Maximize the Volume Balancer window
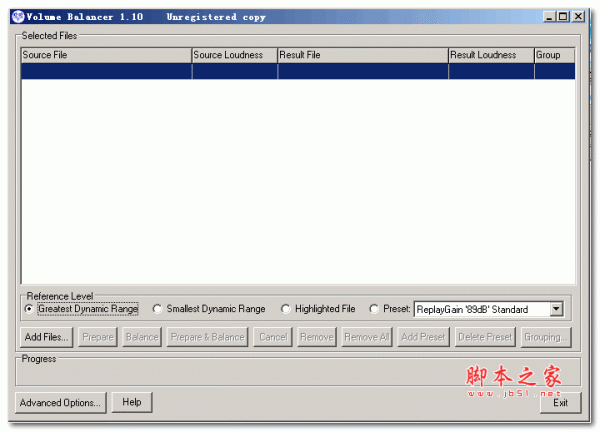This screenshot has height=432, width=600. pos(563,17)
